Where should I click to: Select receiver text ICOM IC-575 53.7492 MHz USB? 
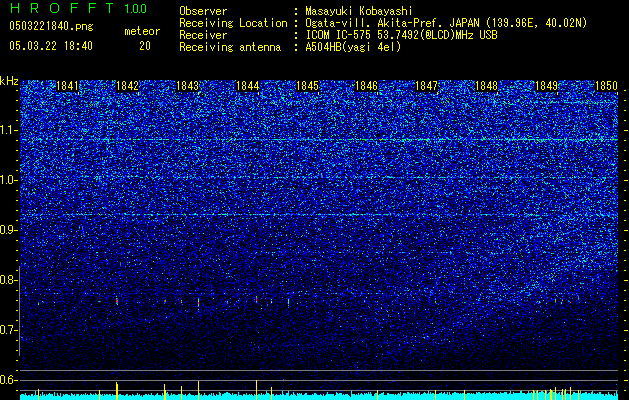pos(401,35)
